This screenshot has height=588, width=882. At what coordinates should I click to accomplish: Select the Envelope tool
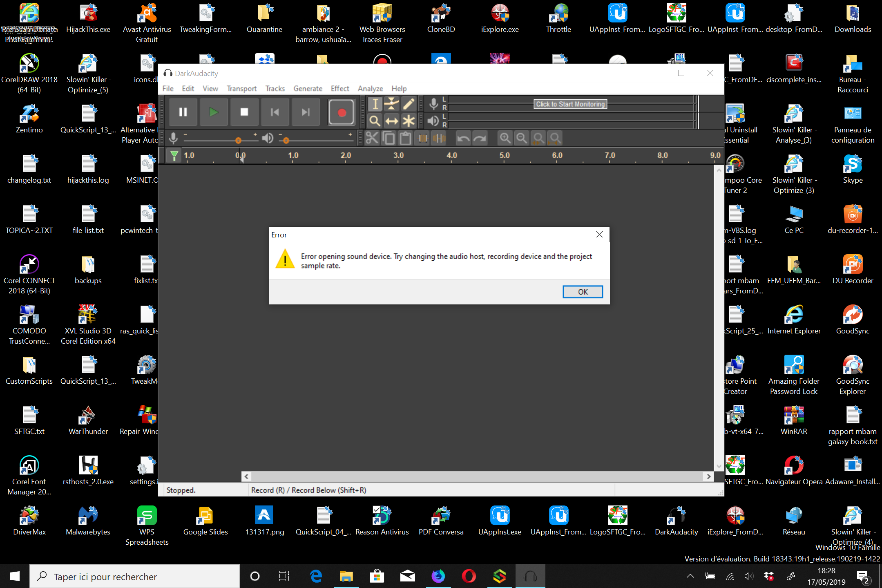(x=391, y=104)
